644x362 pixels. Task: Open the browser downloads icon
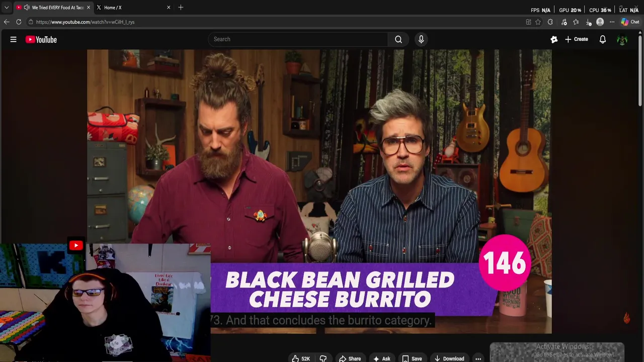[x=589, y=22]
